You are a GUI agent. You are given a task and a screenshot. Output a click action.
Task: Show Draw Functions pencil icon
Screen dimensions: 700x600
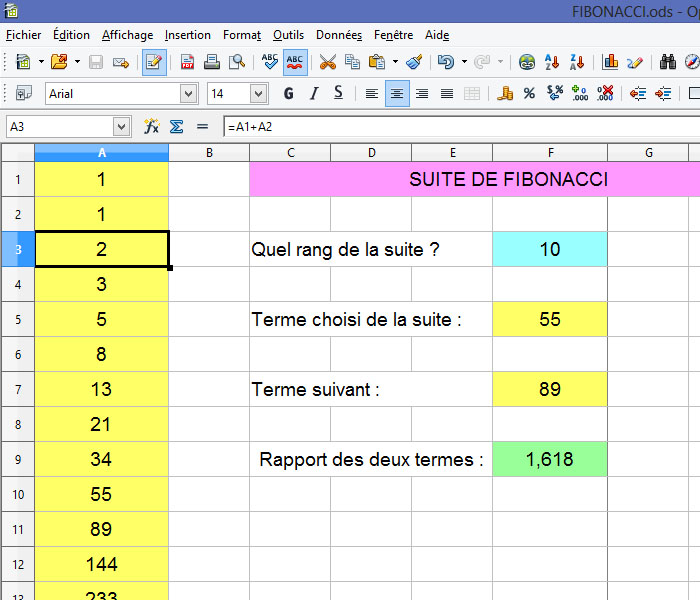pyautogui.click(x=635, y=62)
